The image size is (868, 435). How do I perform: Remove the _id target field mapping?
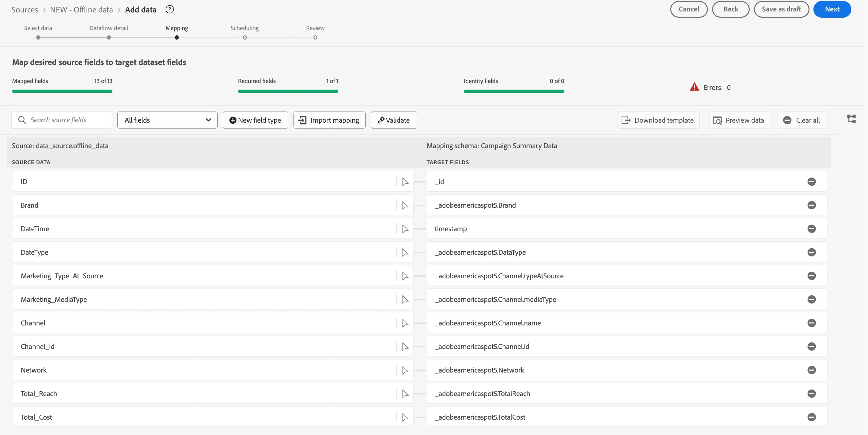(x=811, y=182)
